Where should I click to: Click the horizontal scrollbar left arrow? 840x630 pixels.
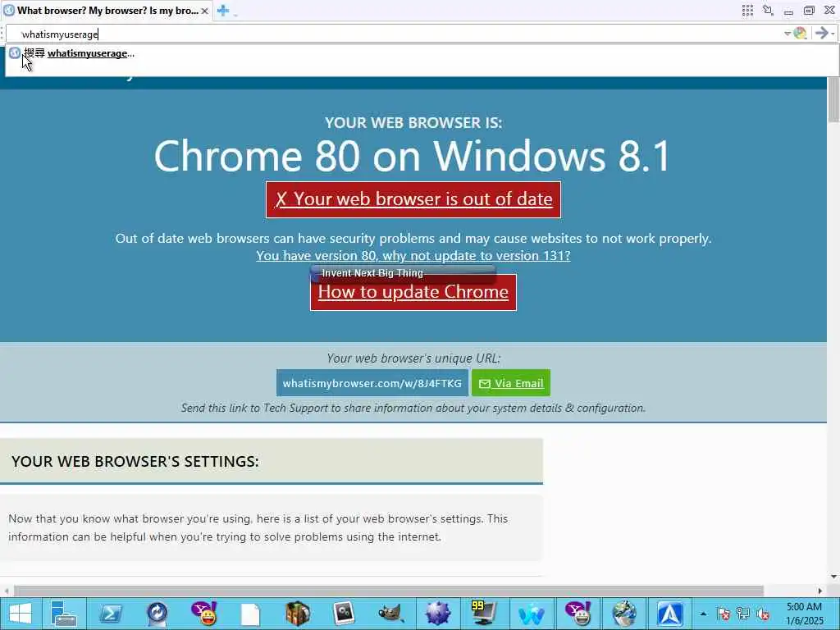7,591
